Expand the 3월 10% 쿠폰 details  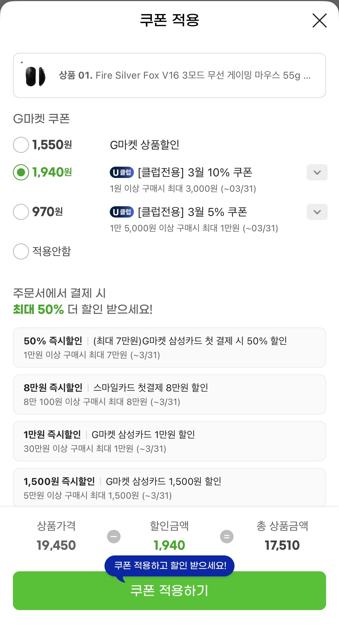tap(317, 172)
